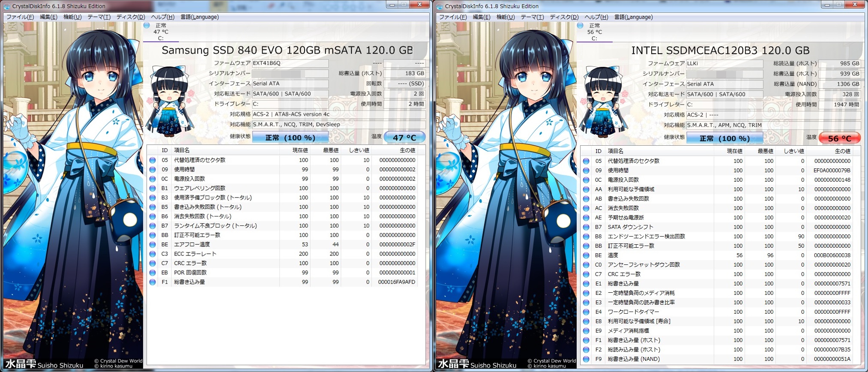Click the 183 GB total host writes field

tap(404, 73)
